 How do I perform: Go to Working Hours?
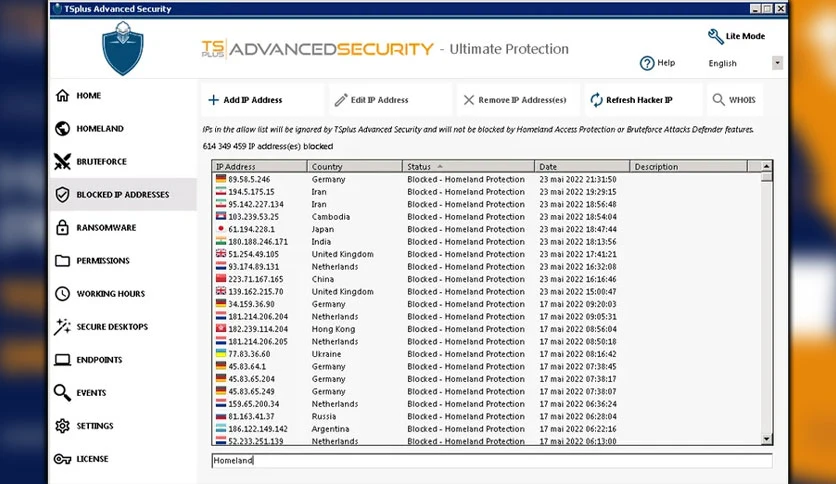click(123, 294)
